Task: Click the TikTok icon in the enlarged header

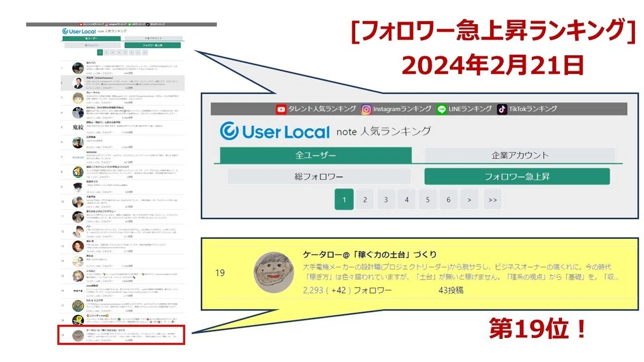Action: pyautogui.click(x=502, y=109)
